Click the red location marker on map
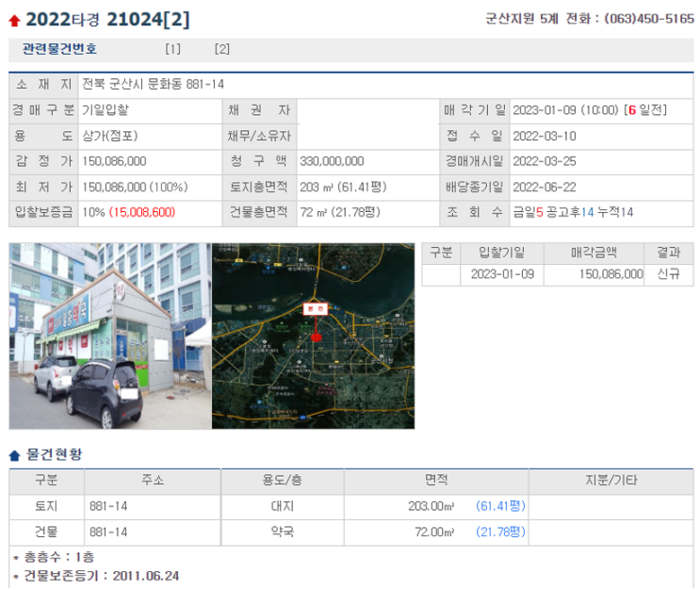Viewport: 700px width, 590px height. [316, 337]
